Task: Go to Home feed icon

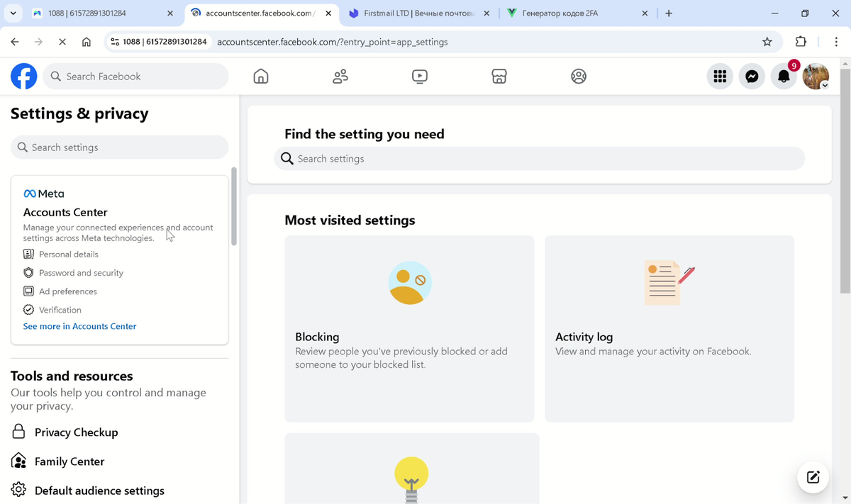Action: pyautogui.click(x=261, y=76)
